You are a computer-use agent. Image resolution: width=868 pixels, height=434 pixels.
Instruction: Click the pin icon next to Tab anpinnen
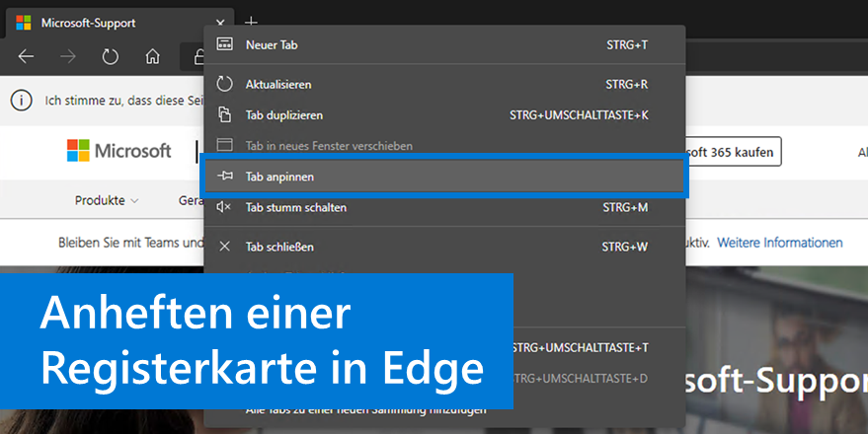225,176
